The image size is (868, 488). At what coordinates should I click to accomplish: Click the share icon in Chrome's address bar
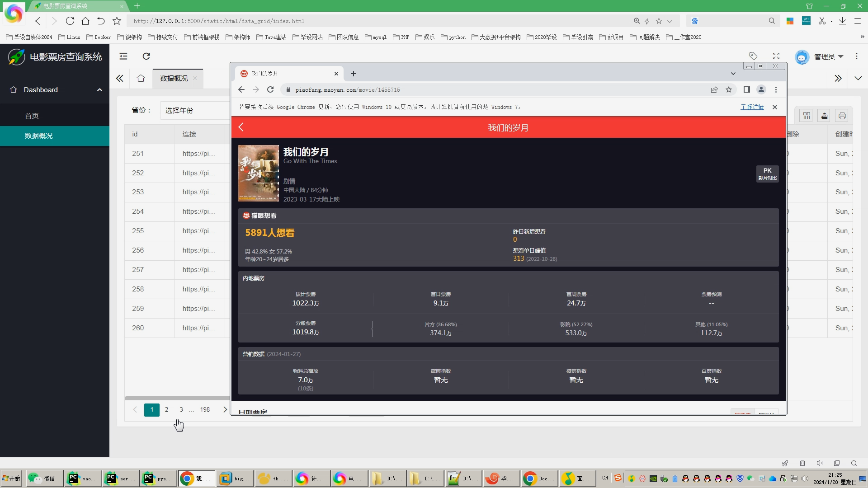tap(714, 90)
